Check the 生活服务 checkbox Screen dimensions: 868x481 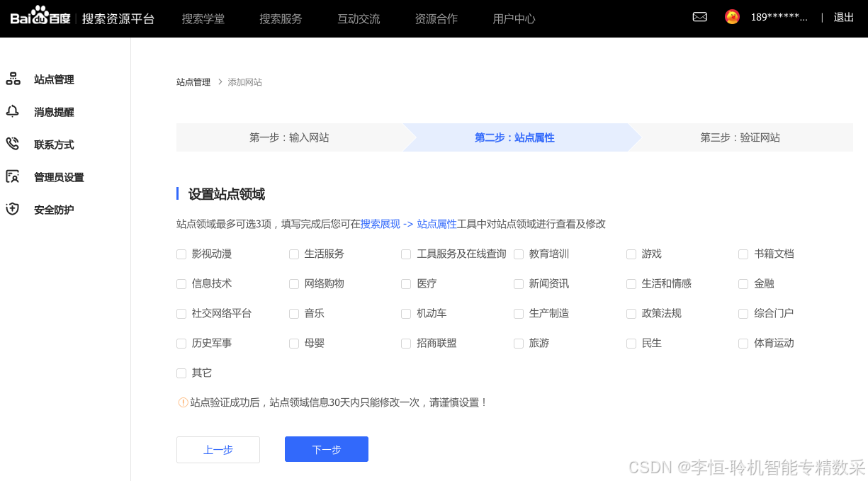[x=294, y=254]
